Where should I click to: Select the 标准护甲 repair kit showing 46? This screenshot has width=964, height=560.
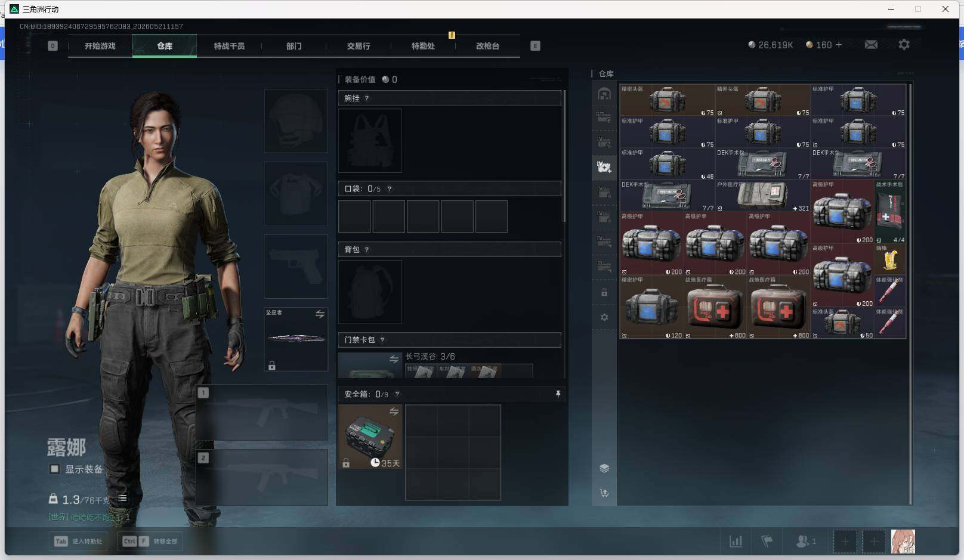[x=668, y=164]
